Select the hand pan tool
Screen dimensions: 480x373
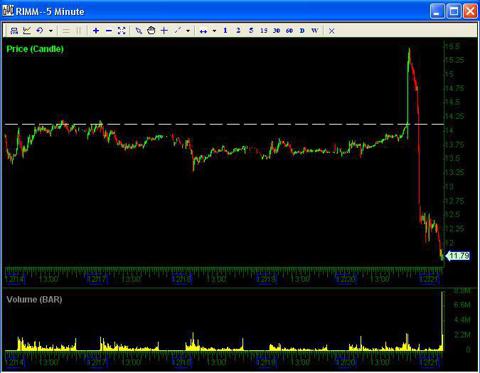point(151,31)
